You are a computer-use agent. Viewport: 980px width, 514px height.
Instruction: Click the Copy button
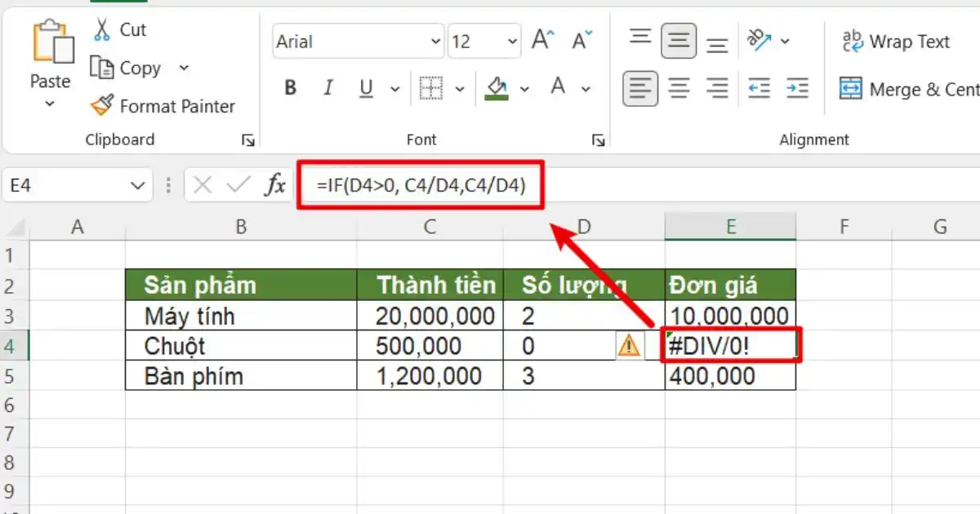pyautogui.click(x=126, y=69)
